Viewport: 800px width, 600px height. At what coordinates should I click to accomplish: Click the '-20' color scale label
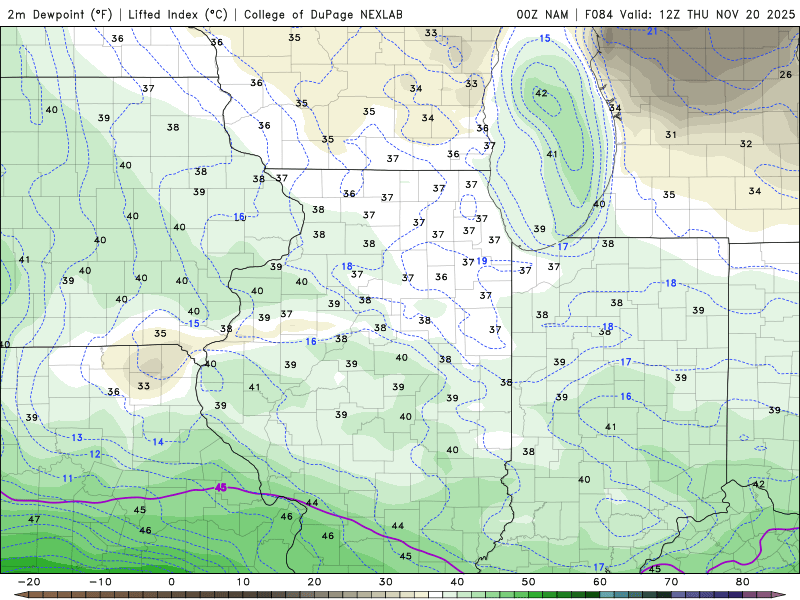tap(29, 582)
